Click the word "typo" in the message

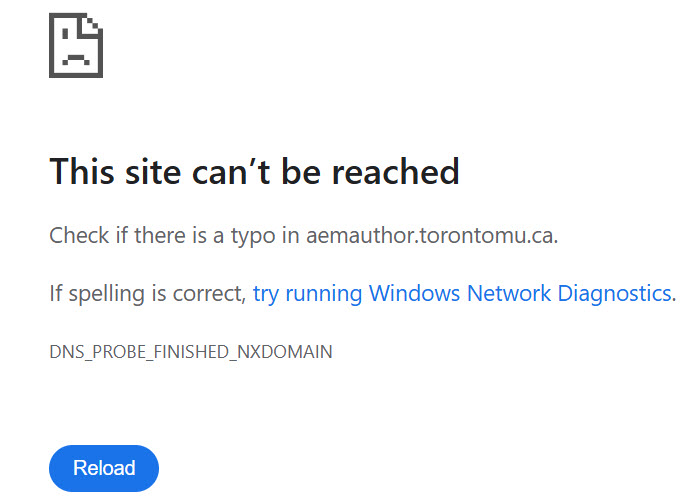[262, 237]
